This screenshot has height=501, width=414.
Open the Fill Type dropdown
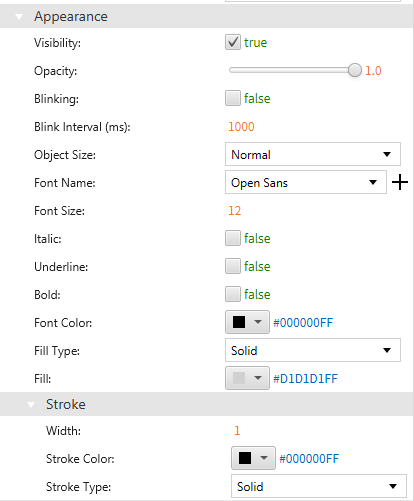[313, 350]
